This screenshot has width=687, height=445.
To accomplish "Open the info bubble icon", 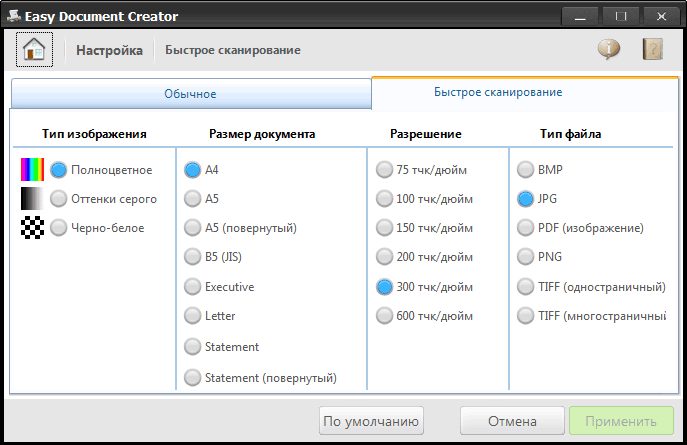I will [609, 49].
